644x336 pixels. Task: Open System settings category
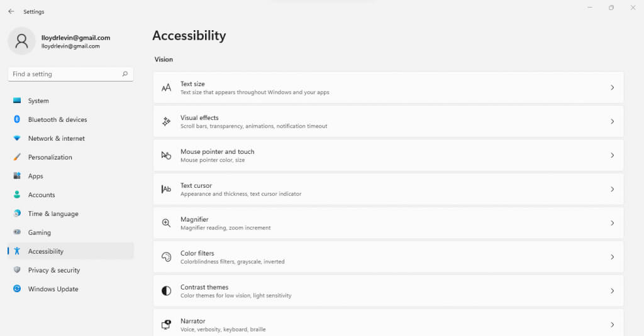[x=38, y=100]
